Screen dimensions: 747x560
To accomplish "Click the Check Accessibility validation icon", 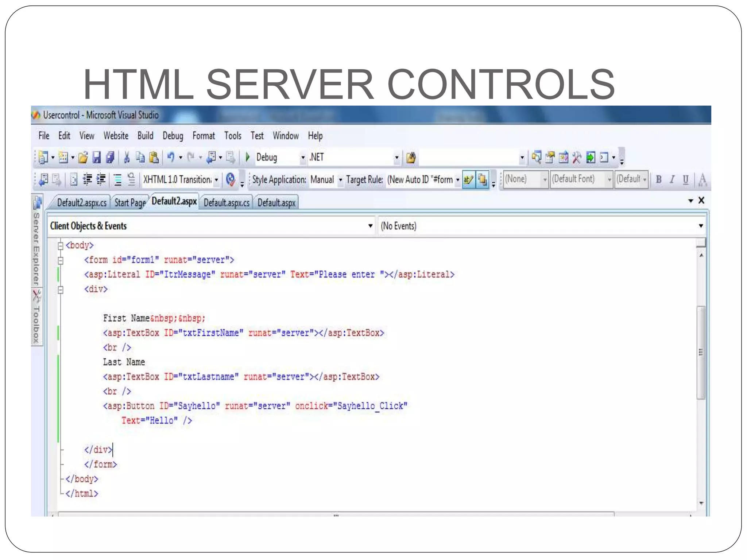I will pyautogui.click(x=230, y=179).
